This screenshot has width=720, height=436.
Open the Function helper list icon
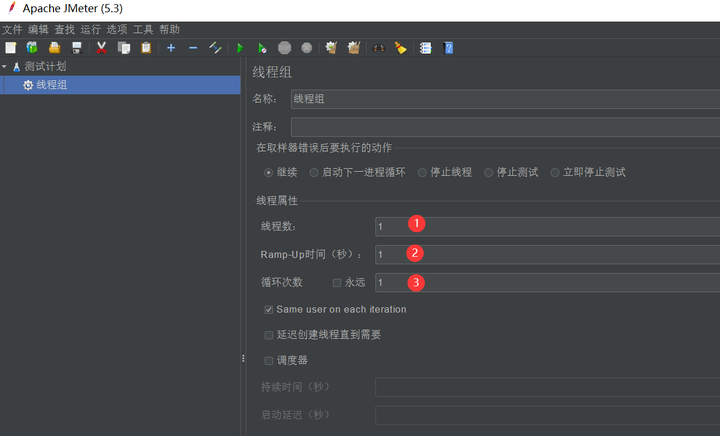pyautogui.click(x=426, y=48)
